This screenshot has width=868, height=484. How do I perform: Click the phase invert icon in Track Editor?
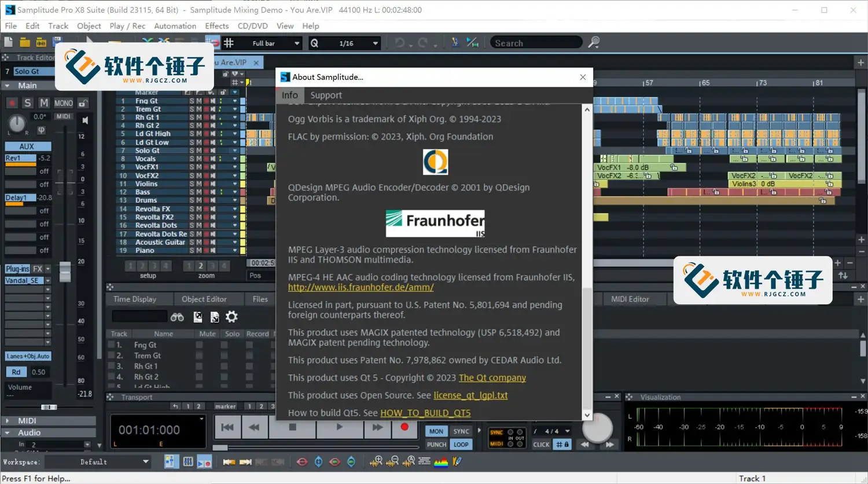tap(41, 130)
